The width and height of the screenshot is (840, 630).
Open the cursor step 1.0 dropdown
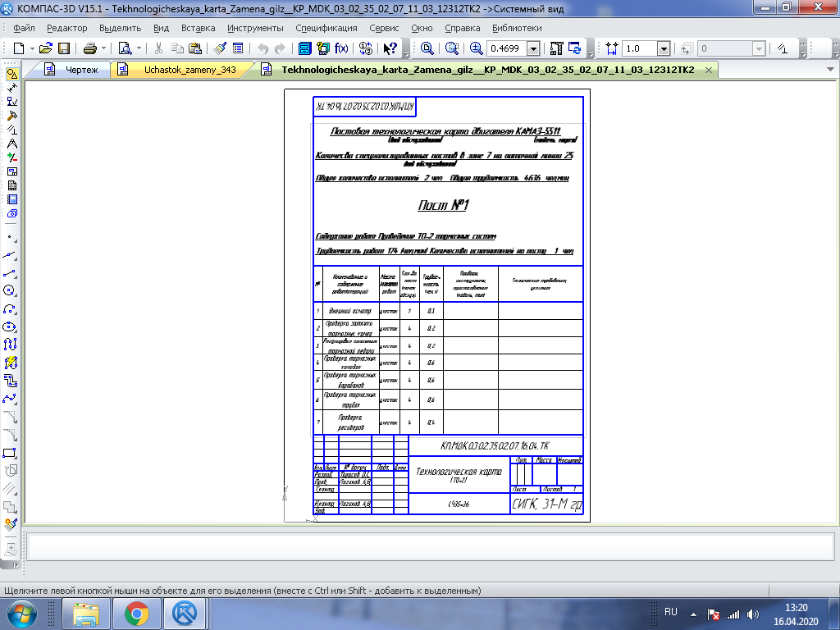pos(663,48)
